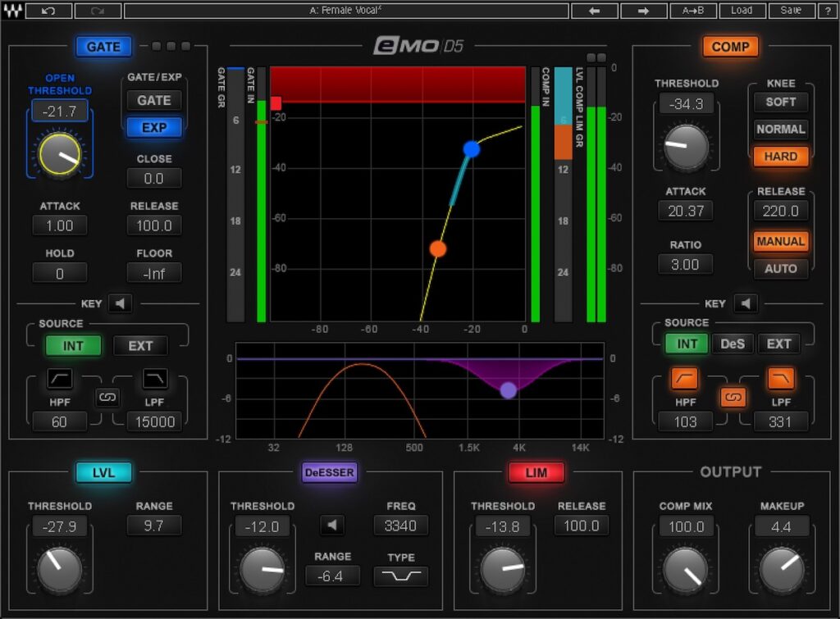Click compressor RATIO value 3.00
The height and width of the screenshot is (619, 840).
[685, 264]
